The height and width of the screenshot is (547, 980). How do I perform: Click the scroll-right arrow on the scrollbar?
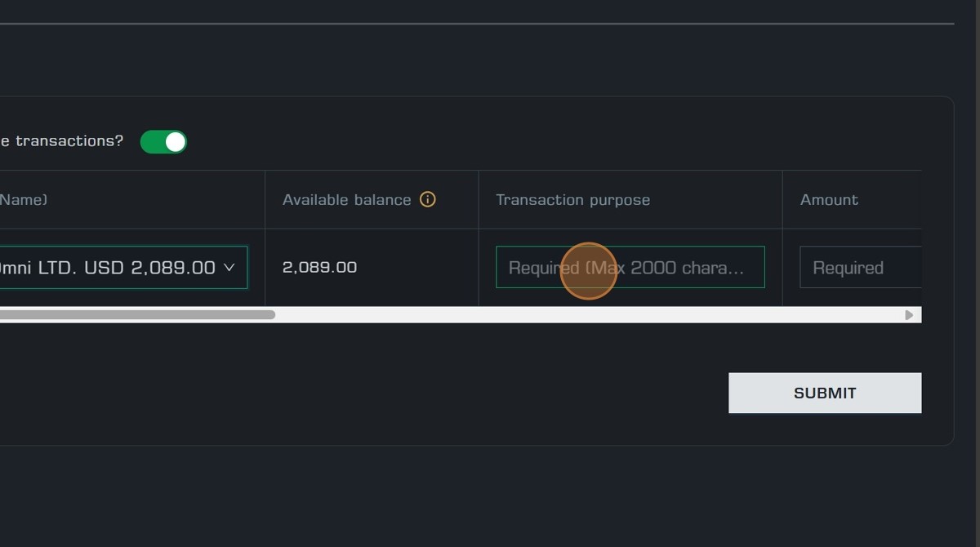click(x=908, y=315)
